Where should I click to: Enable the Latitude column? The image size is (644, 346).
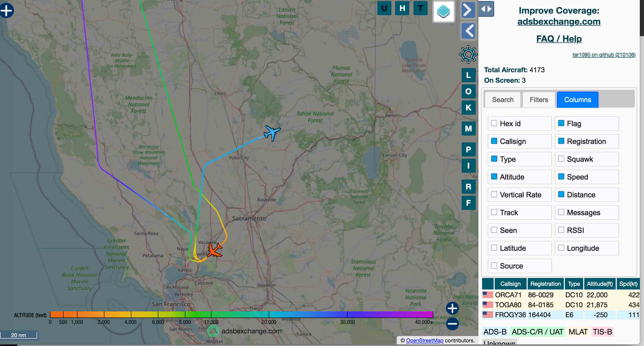pos(494,248)
